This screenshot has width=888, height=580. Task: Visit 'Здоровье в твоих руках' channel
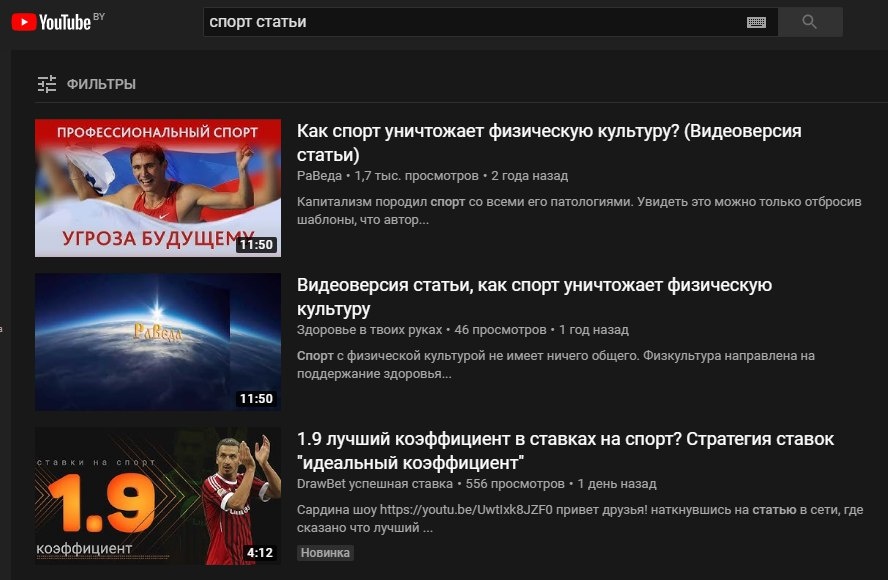pos(369,330)
